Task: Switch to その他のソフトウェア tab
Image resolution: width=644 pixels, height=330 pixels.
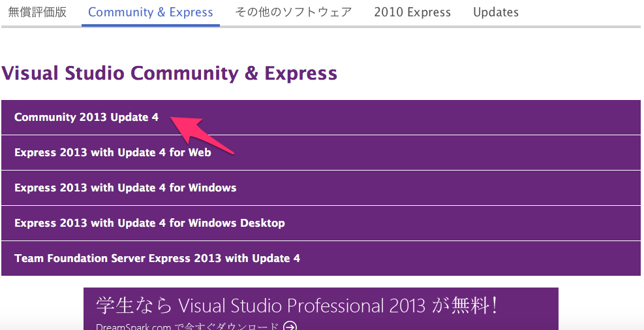Action: [293, 12]
